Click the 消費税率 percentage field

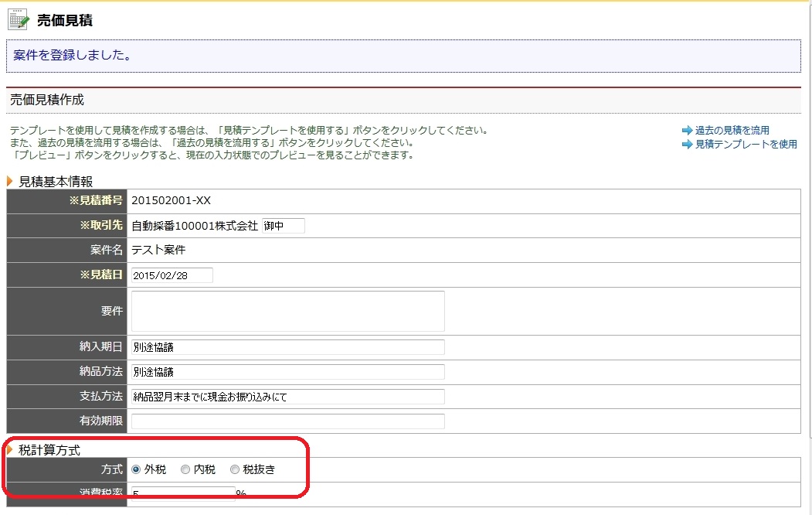[x=182, y=495]
